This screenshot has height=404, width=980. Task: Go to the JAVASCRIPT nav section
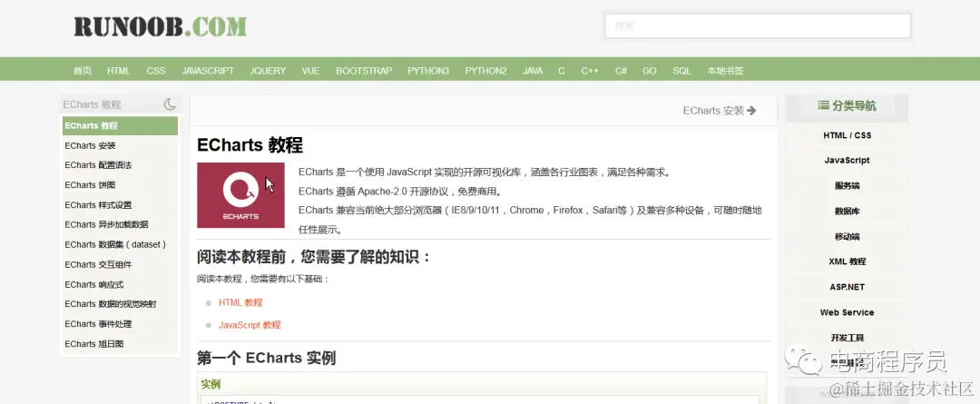coord(208,71)
